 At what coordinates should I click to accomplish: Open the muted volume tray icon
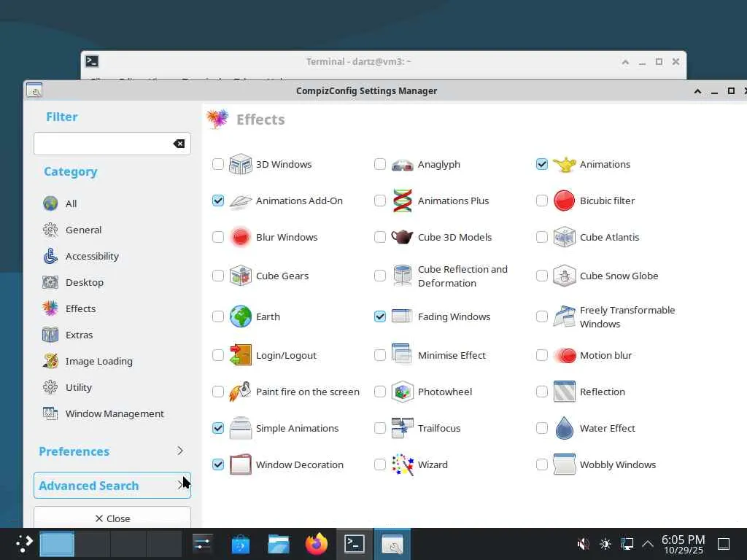(x=583, y=544)
